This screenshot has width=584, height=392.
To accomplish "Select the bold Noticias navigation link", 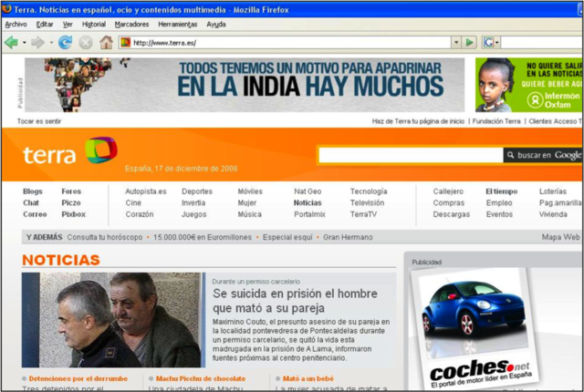I will point(308,202).
